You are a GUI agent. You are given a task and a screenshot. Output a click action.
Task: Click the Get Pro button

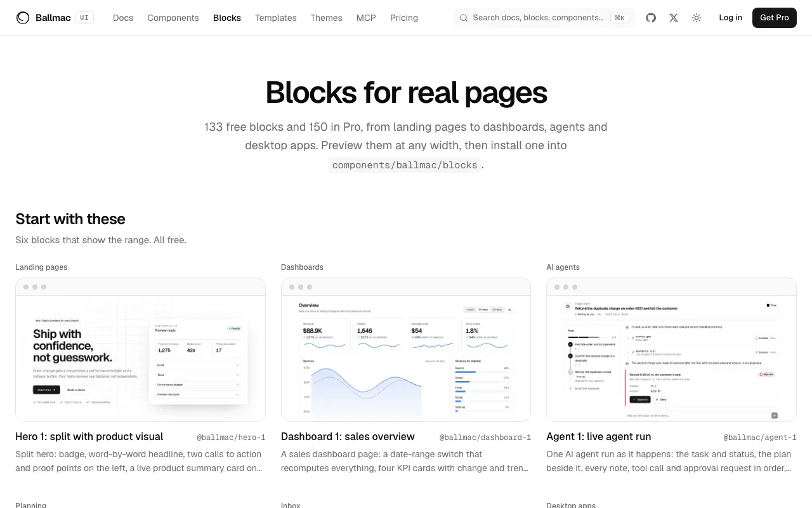(x=775, y=18)
